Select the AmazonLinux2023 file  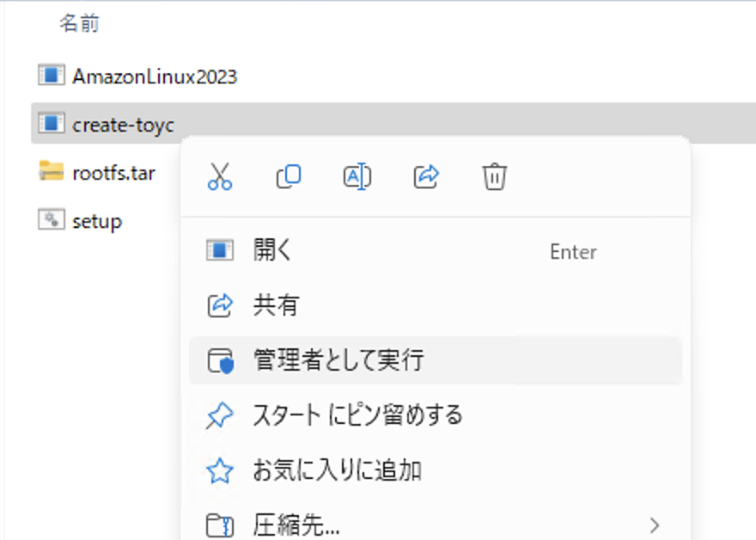click(x=142, y=75)
